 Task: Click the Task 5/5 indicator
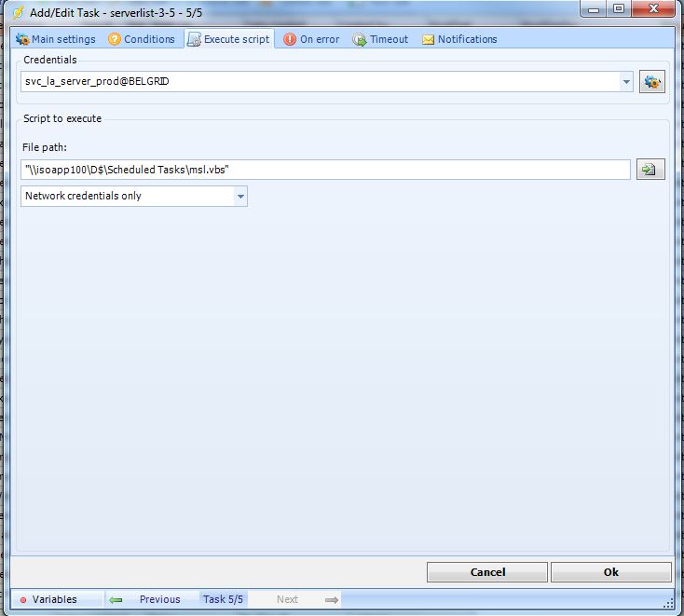(x=223, y=599)
